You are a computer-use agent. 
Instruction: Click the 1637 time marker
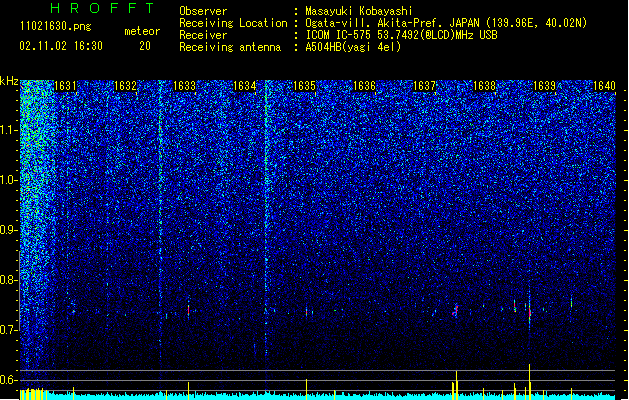(424, 86)
